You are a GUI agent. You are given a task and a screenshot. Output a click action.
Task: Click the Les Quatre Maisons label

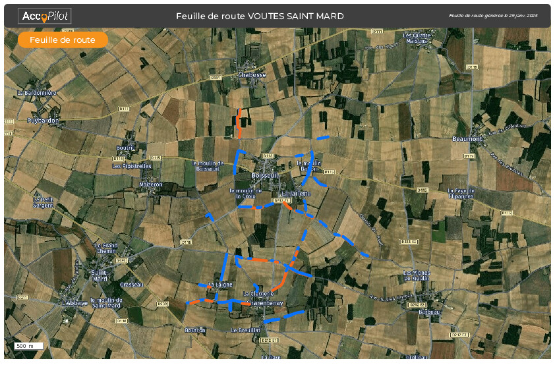(417, 38)
